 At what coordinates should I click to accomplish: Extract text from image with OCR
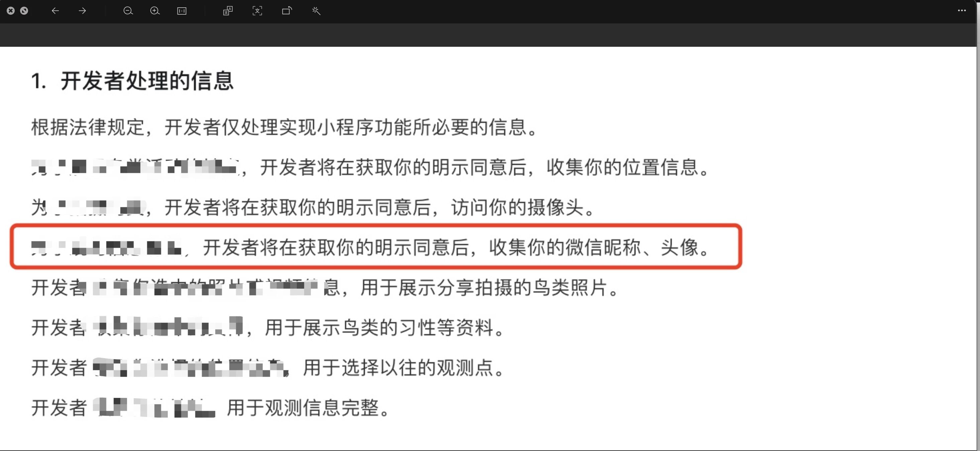(x=258, y=11)
